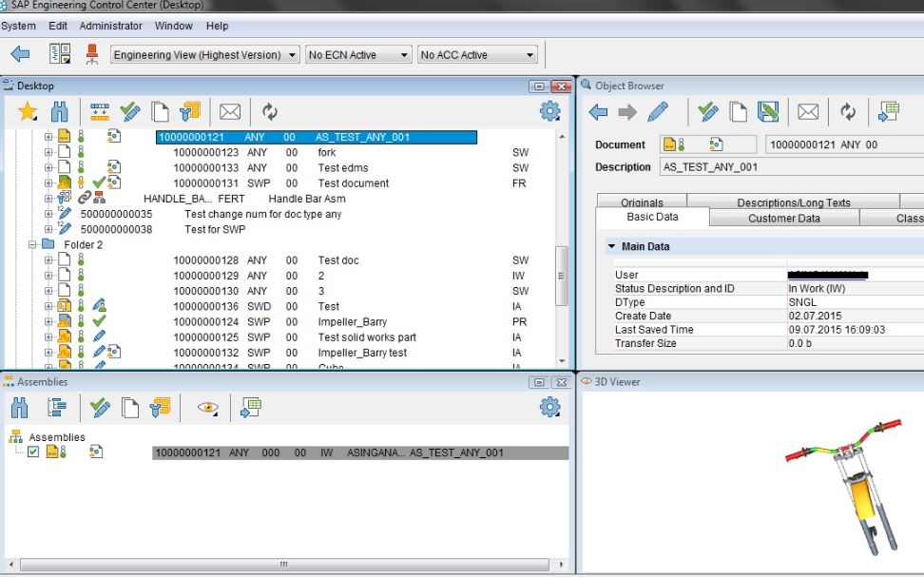Select the AS_TEST_ANY_001 row in Desktop
The width and height of the screenshot is (924, 577).
[x=317, y=137]
